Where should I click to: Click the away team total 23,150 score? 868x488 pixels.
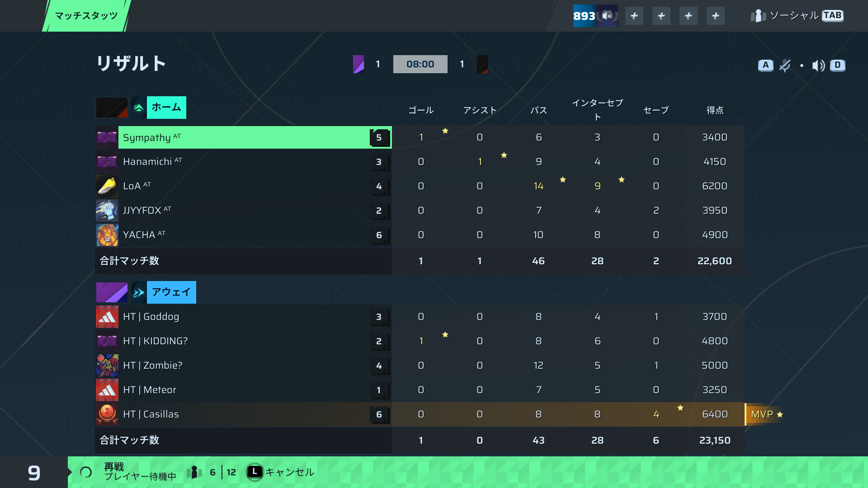point(715,441)
